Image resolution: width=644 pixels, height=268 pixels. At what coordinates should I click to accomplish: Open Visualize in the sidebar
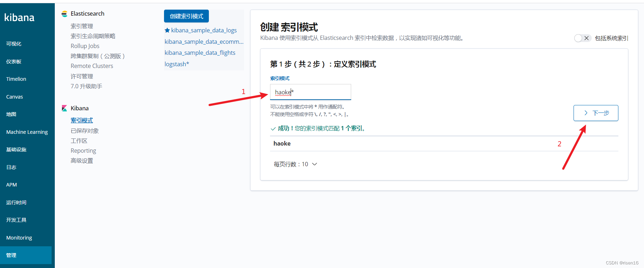(14, 44)
